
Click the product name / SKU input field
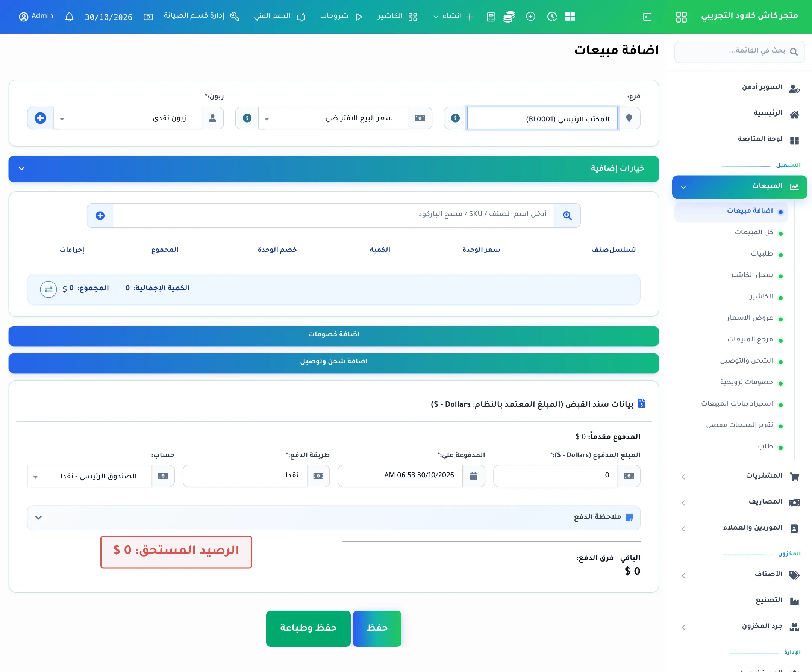[x=334, y=215]
